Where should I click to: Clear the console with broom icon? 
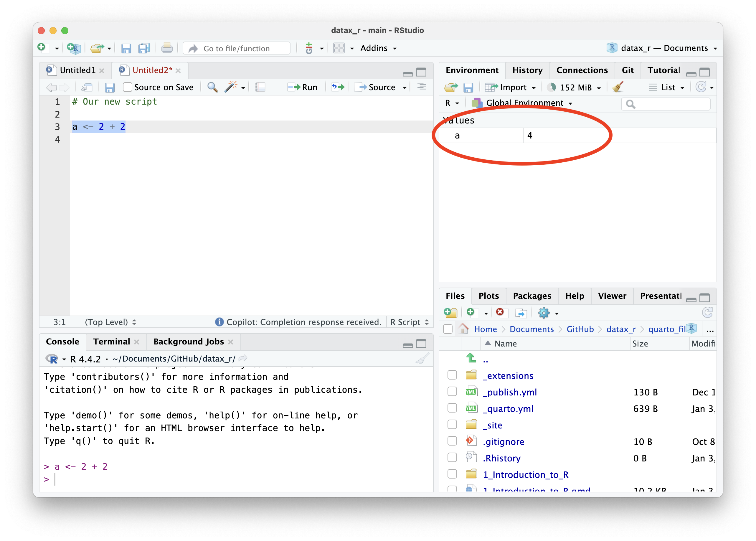click(422, 358)
